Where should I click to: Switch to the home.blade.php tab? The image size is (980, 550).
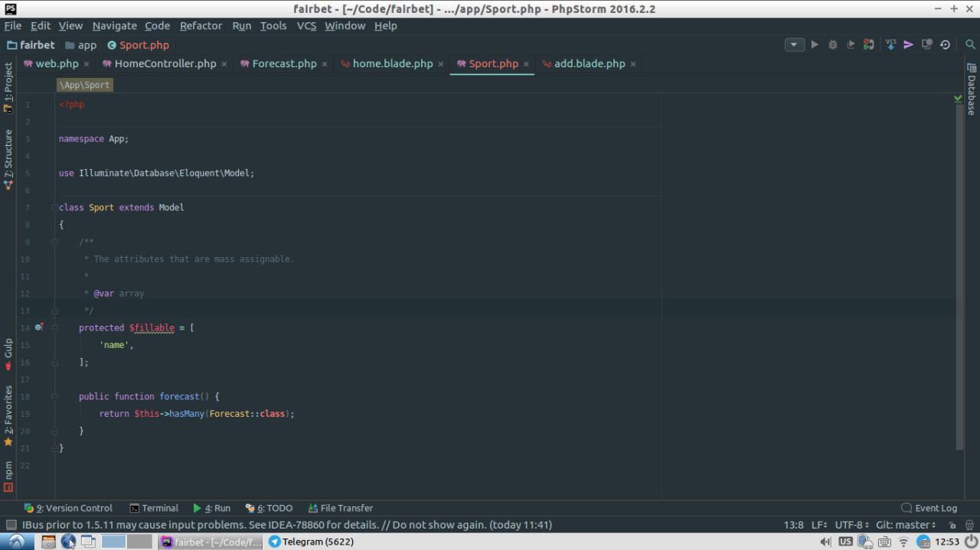coord(392,63)
